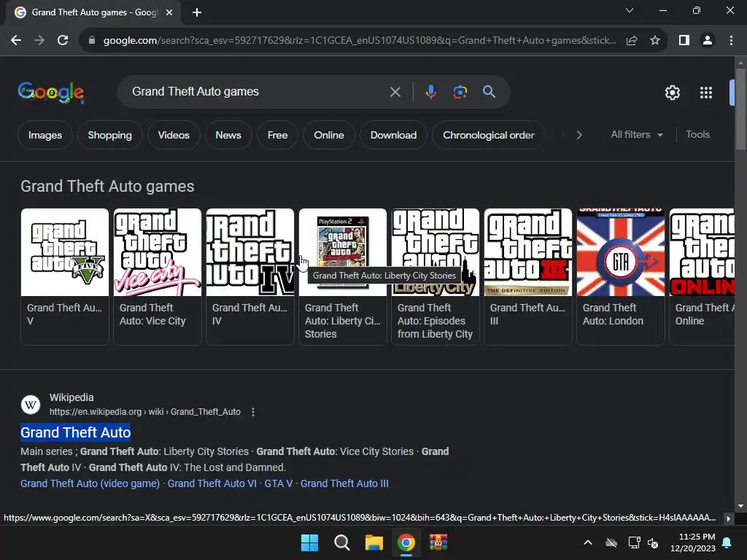Share this page from the address bar
Viewport: 747px width, 560px height.
632,41
